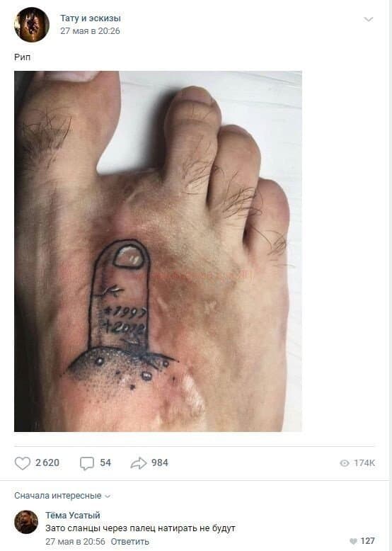Click the 2 620 likes count
This screenshot has height=551, width=392.
(x=47, y=462)
